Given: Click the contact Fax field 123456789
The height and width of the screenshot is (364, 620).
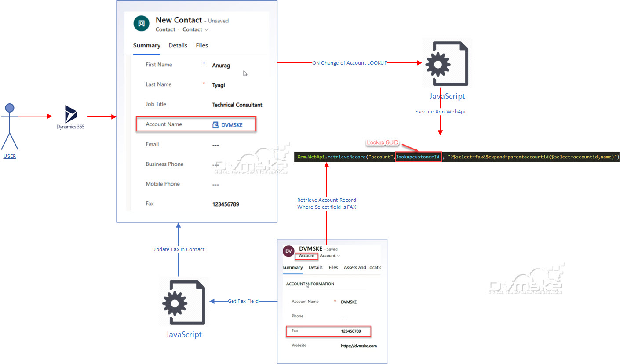Looking at the screenshot, I should tap(226, 204).
